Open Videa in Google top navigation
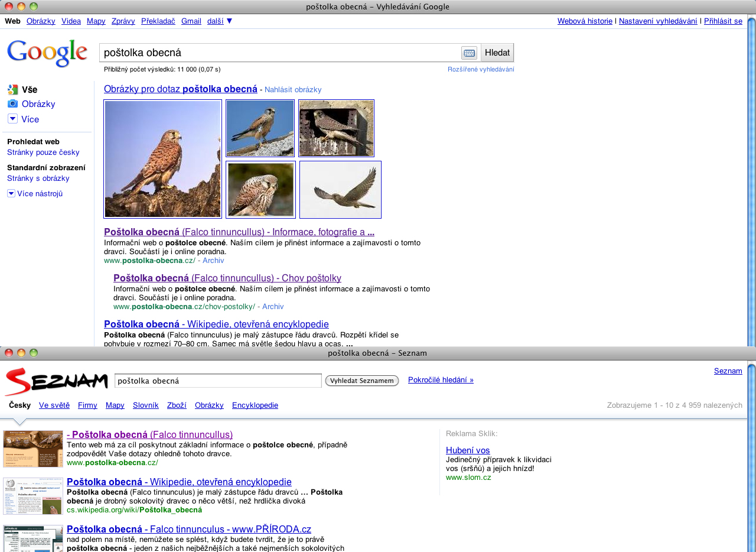The width and height of the screenshot is (756, 552). coord(71,21)
